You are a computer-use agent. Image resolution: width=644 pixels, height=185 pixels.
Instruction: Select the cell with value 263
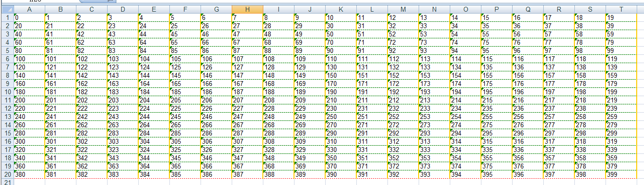[123, 125]
